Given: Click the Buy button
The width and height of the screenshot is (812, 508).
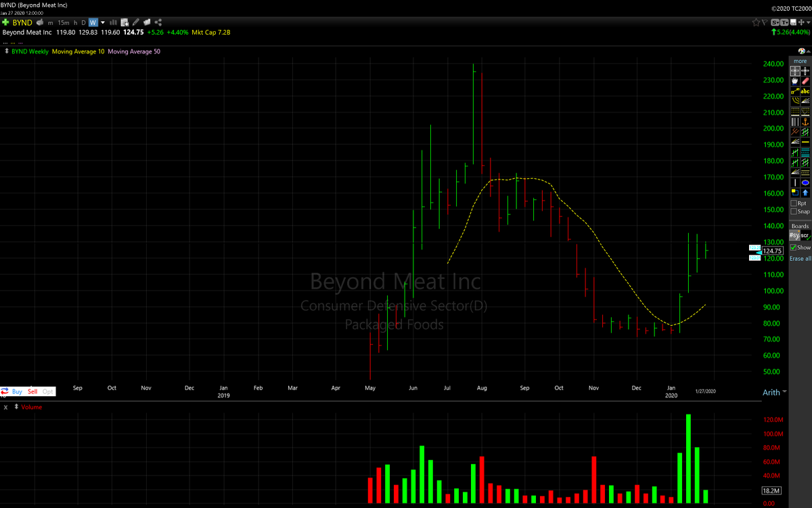Looking at the screenshot, I should [17, 391].
